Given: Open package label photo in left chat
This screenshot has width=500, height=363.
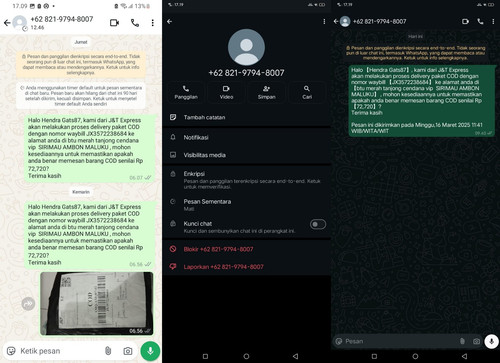Looking at the screenshot, I should [x=97, y=303].
